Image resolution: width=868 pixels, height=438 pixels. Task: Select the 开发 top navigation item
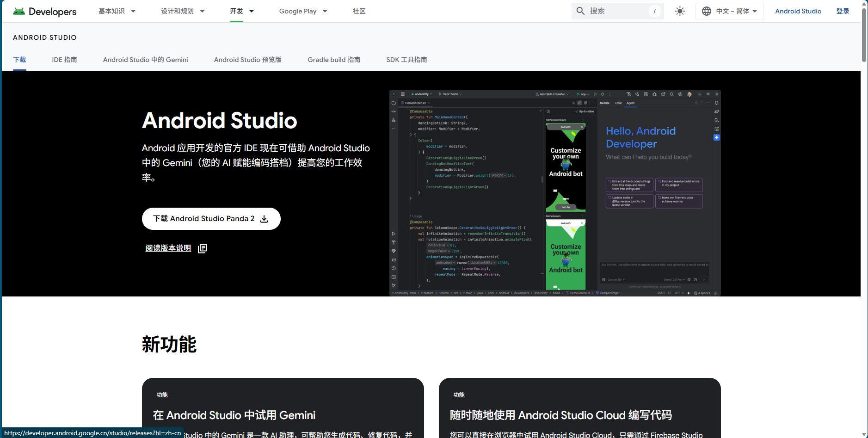click(236, 11)
